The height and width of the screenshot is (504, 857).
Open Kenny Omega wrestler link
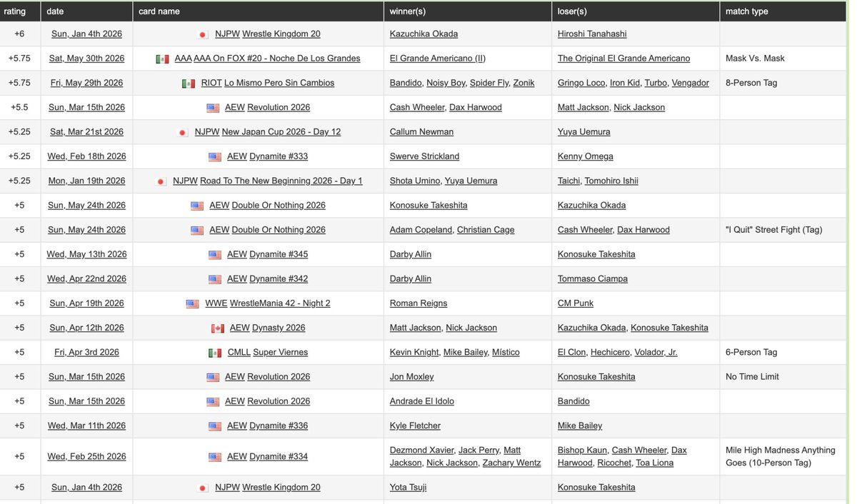585,156
